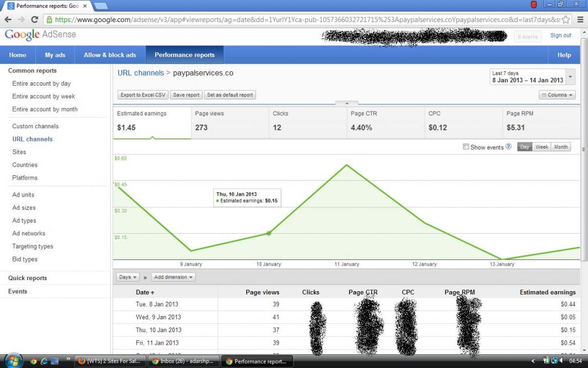Close the Performance reports browser tab

[x=85, y=6]
